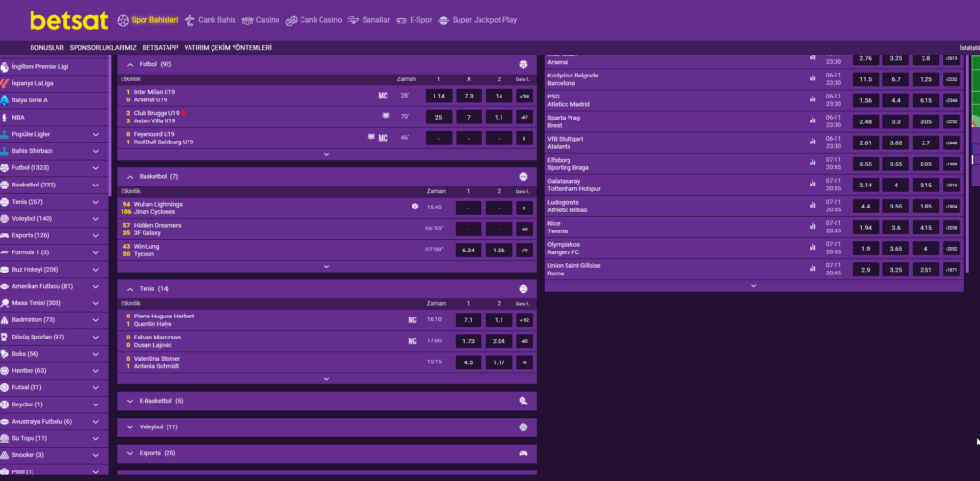Image resolution: width=980 pixels, height=481 pixels.
Task: Expand Bahis Sihirbazı chevron
Action: (x=96, y=151)
